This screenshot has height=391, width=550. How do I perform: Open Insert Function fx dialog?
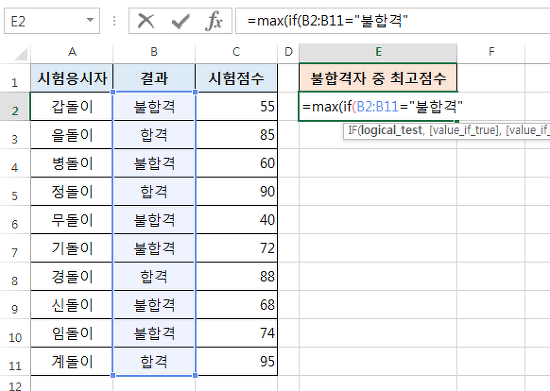click(x=214, y=21)
